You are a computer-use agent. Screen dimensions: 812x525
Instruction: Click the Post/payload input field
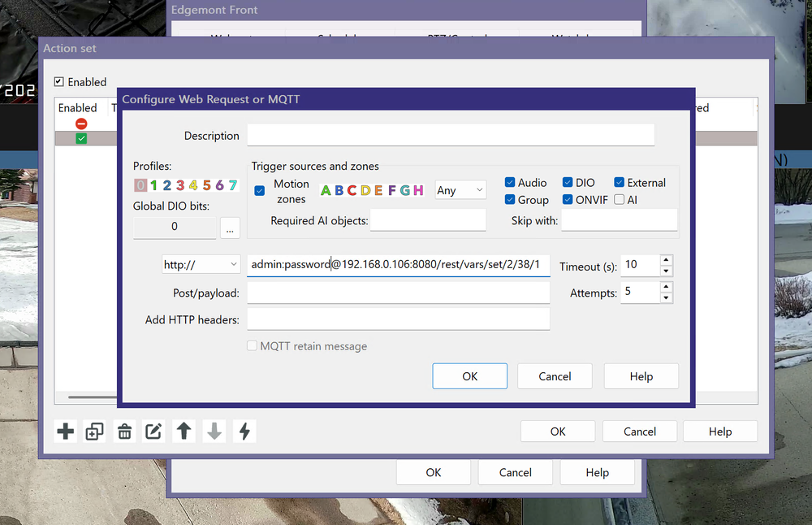[398, 293]
